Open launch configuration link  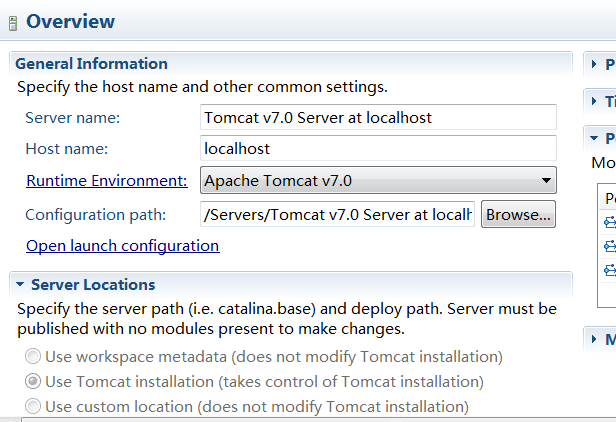(123, 246)
